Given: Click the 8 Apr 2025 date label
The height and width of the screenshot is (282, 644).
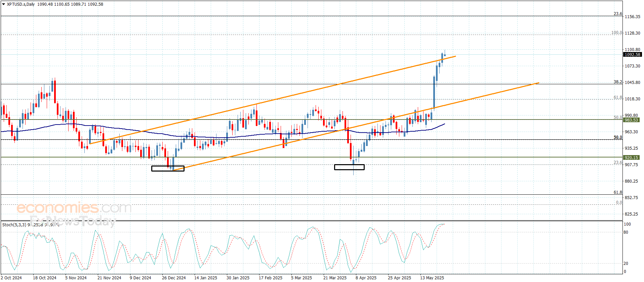Looking at the screenshot, I should coord(366,278).
